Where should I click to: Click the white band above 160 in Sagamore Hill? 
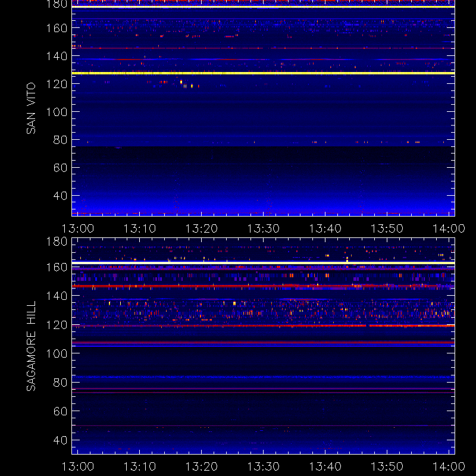coord(263,262)
